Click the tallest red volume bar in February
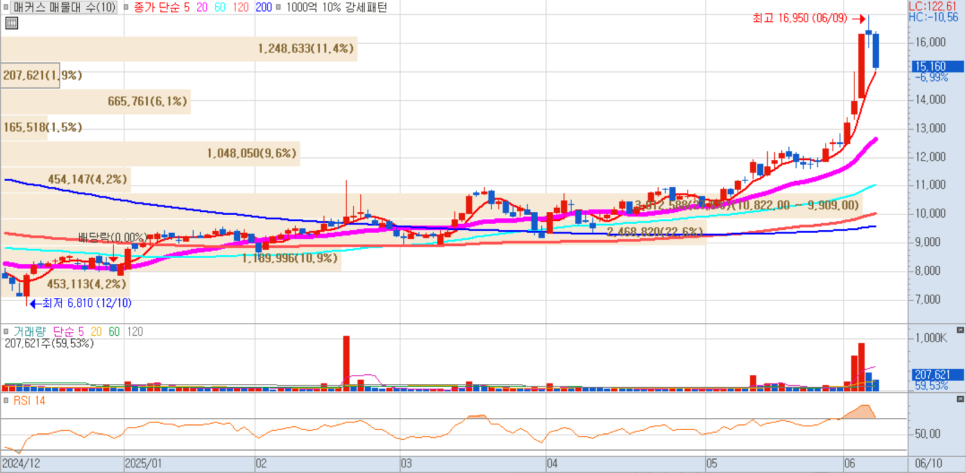Screen dimensions: 966x473 click(346, 358)
